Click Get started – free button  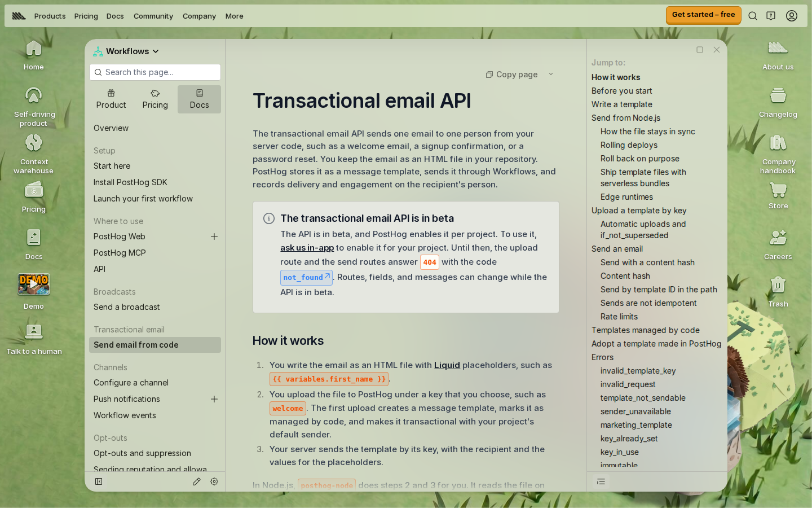click(x=703, y=15)
